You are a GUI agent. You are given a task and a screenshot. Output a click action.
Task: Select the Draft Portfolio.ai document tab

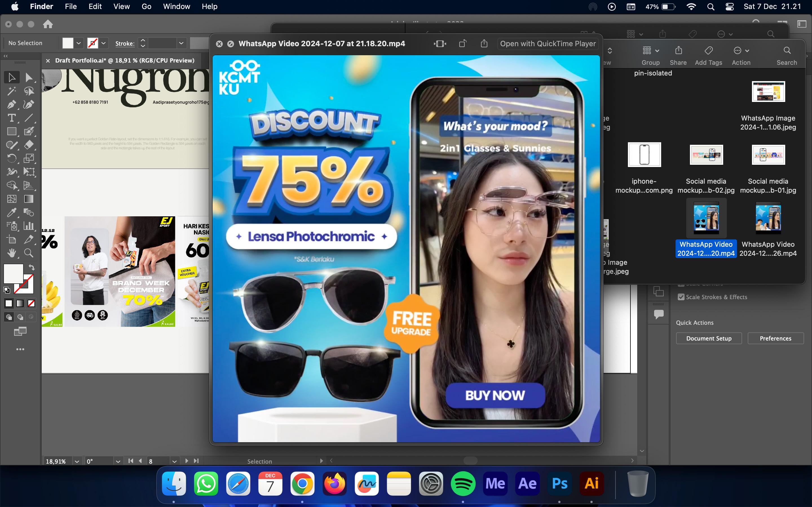[x=125, y=60]
